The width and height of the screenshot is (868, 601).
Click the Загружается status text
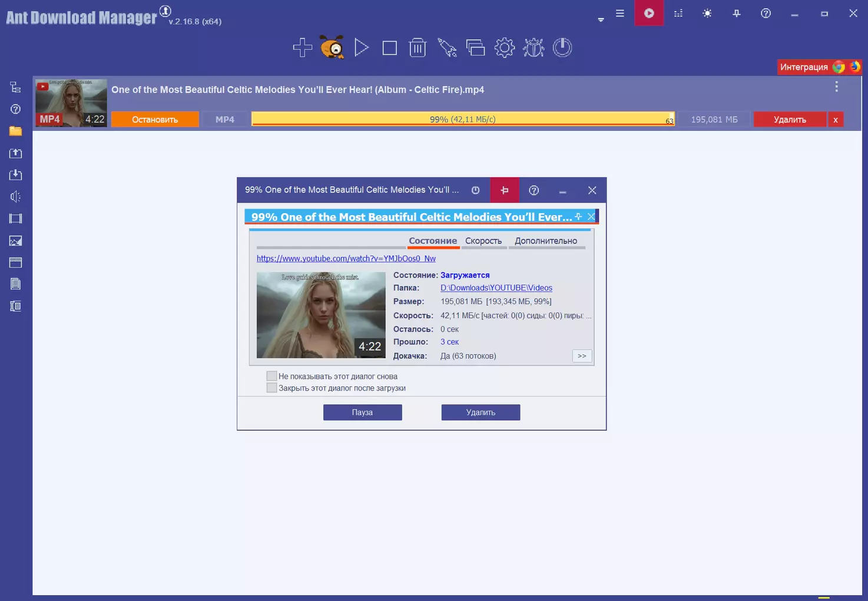(x=465, y=275)
